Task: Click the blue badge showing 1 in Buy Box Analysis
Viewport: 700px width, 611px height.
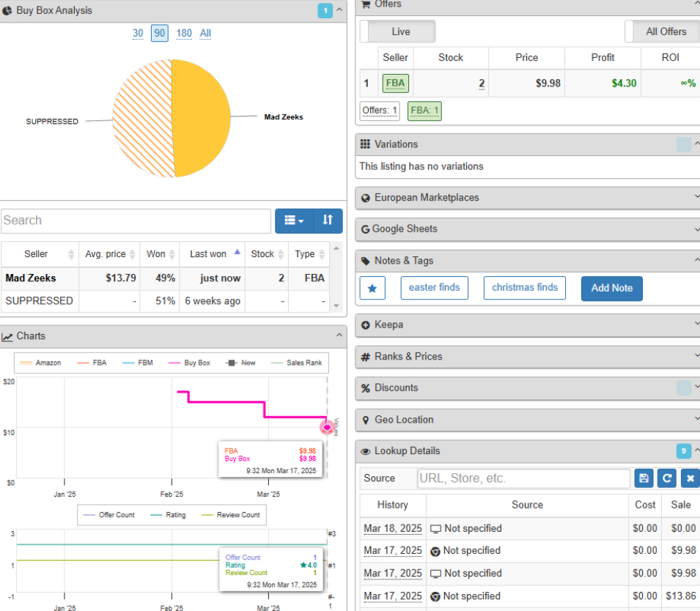Action: [325, 11]
